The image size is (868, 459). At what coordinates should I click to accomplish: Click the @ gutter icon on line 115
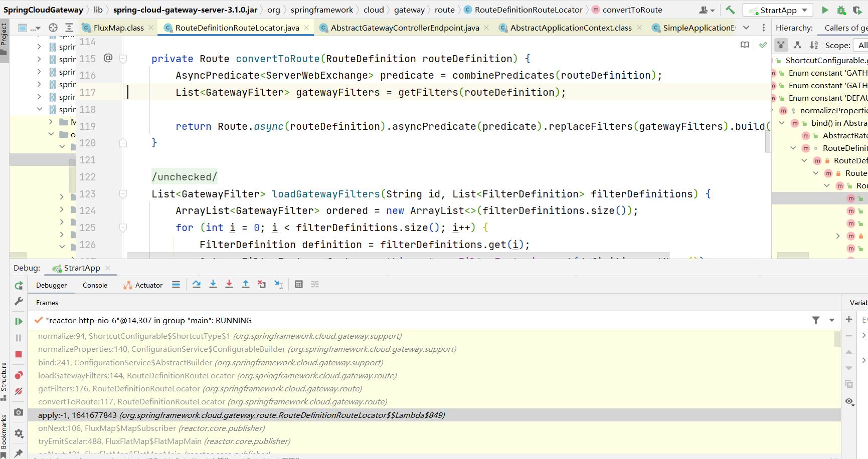(x=108, y=58)
